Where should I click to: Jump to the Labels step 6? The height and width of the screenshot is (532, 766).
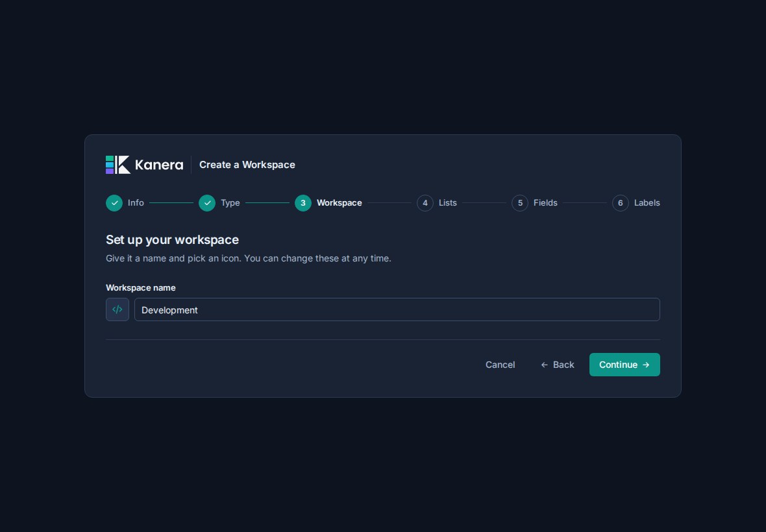point(636,203)
